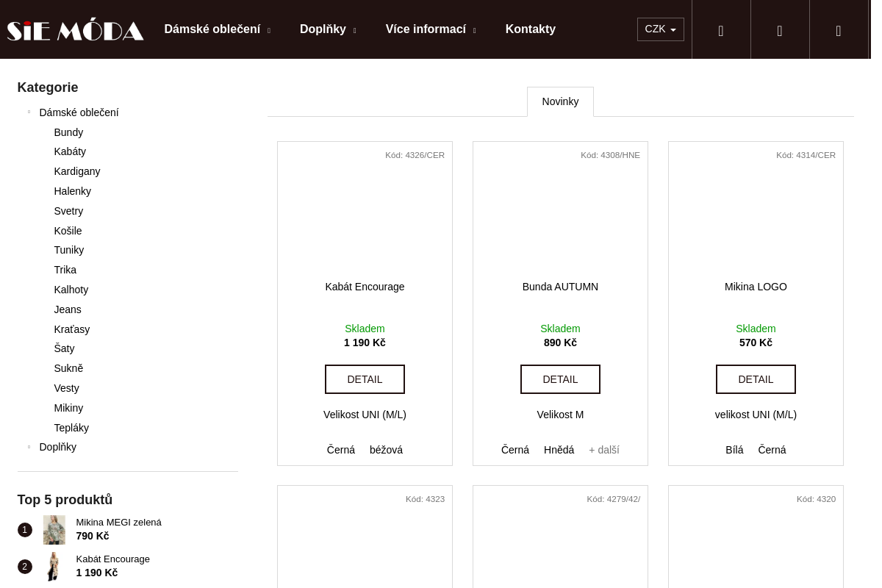Expand the Dámské oblečení navigation menu
The image size is (882, 588).
point(217,29)
